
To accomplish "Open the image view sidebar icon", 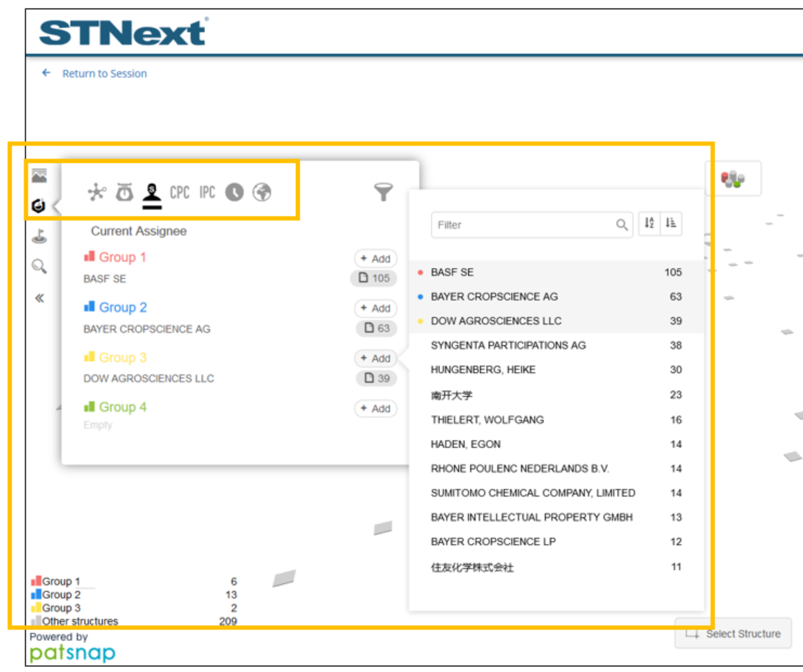I will pyautogui.click(x=39, y=175).
